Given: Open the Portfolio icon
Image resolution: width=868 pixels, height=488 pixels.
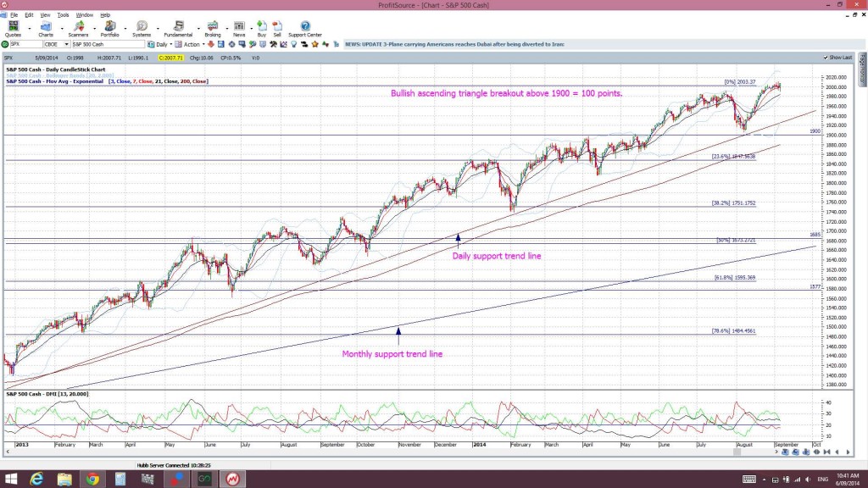Looking at the screenshot, I should (109, 28).
